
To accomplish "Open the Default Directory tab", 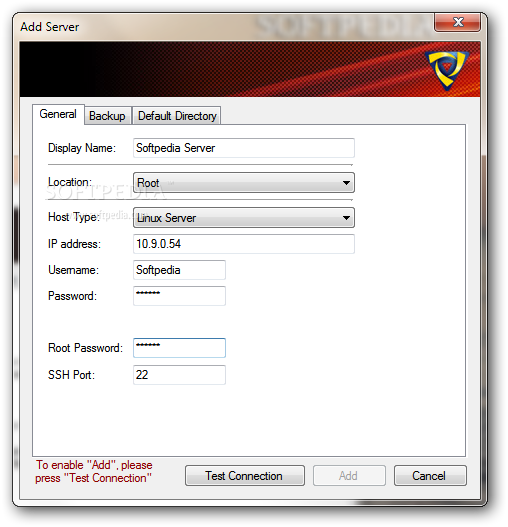I will point(177,116).
